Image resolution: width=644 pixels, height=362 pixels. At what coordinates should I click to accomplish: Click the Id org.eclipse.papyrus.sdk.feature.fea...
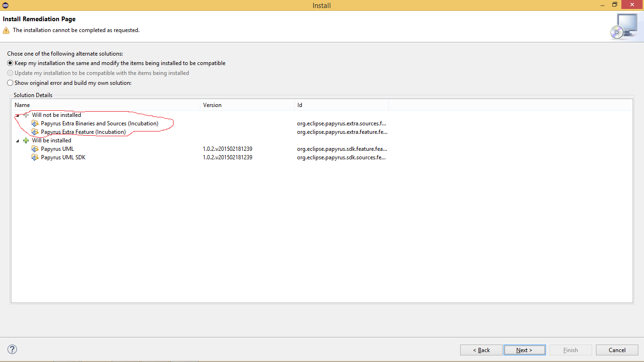[x=342, y=149]
